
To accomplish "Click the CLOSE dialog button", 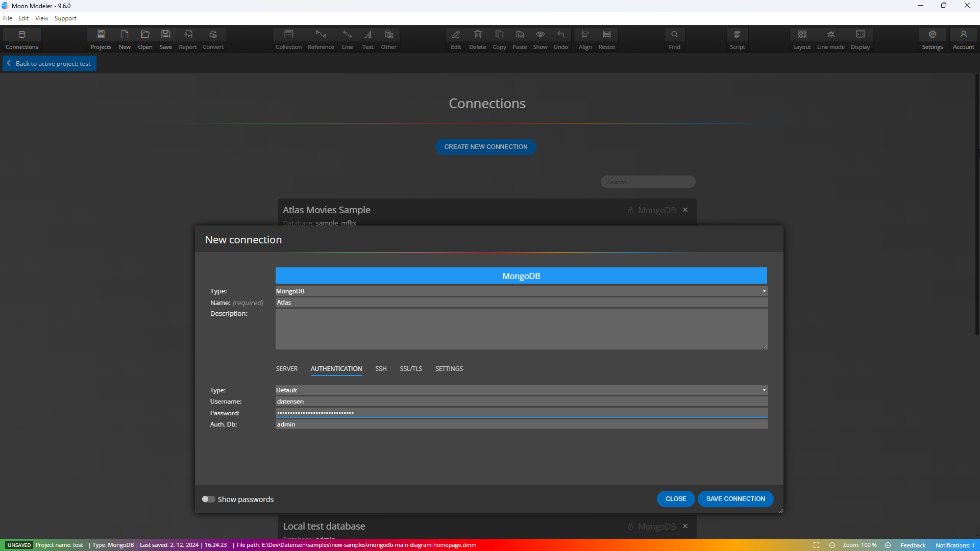I will pyautogui.click(x=676, y=498).
